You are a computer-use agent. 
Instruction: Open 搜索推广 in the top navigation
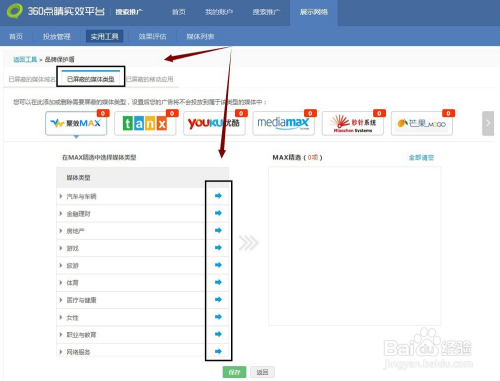pos(266,12)
